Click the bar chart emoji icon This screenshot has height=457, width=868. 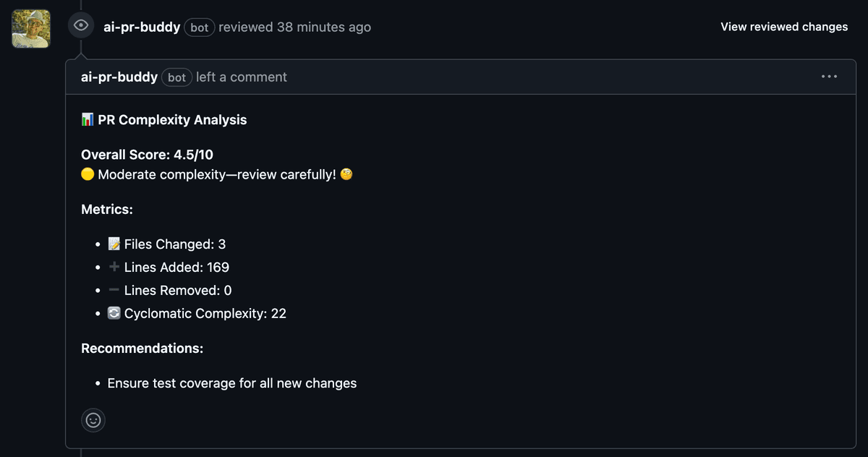click(88, 120)
